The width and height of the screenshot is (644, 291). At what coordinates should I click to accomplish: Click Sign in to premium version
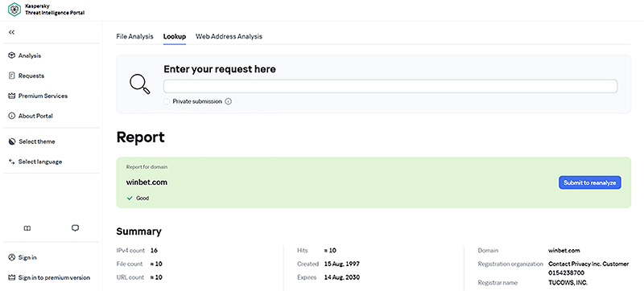point(54,277)
